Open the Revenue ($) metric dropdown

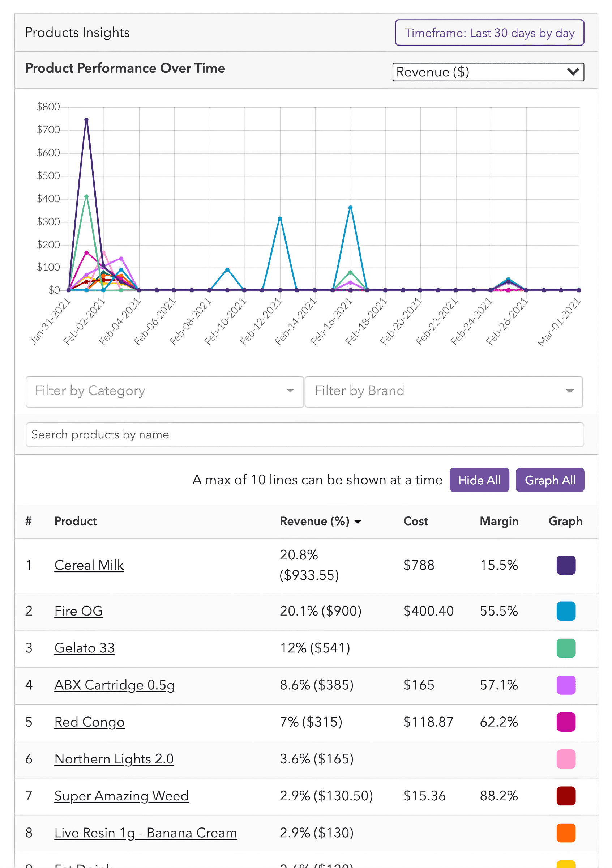(x=488, y=72)
